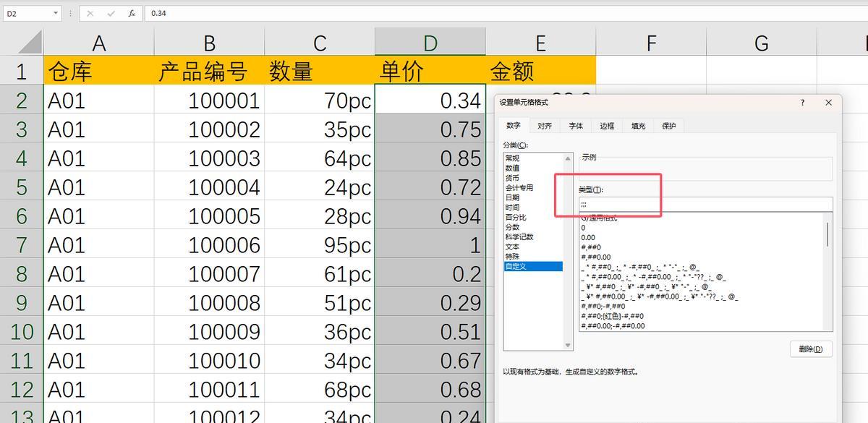
Task: Click the select-all corner triangle
Action: [x=30, y=43]
